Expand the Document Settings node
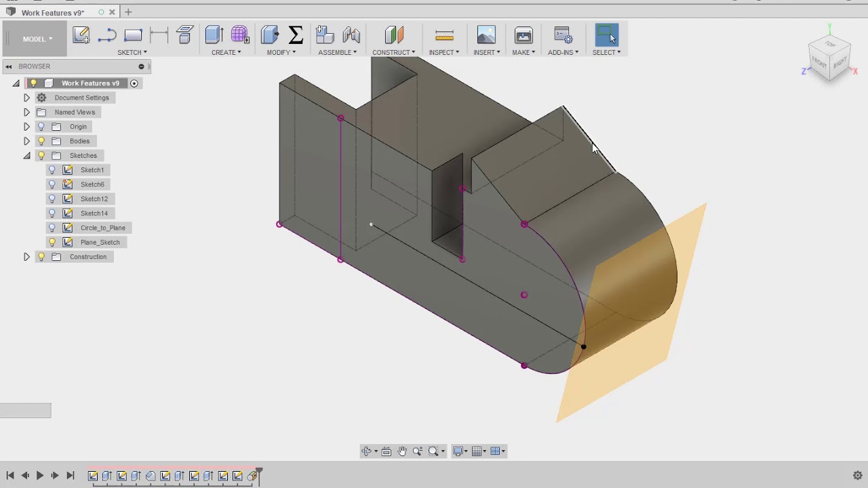868x488 pixels. coord(26,98)
